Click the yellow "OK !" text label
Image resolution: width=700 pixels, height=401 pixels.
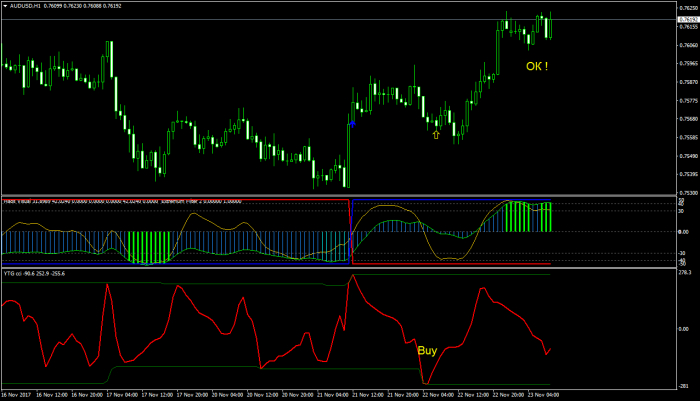click(x=537, y=67)
